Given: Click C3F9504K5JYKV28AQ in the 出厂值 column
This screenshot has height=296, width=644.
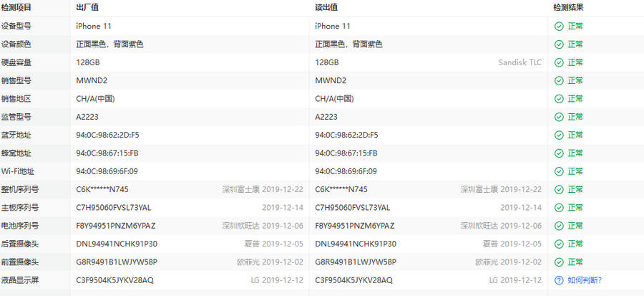Looking at the screenshot, I should point(114,280).
